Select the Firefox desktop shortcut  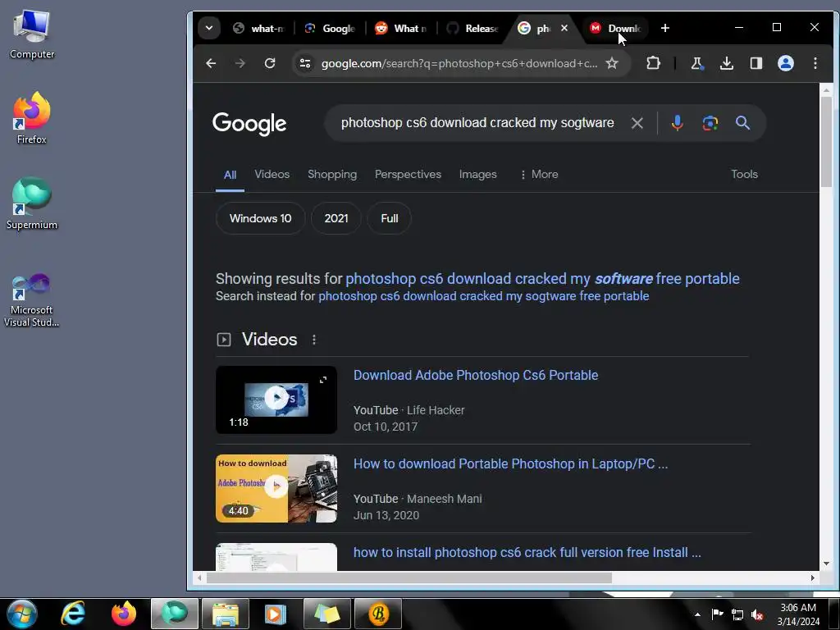coord(32,118)
